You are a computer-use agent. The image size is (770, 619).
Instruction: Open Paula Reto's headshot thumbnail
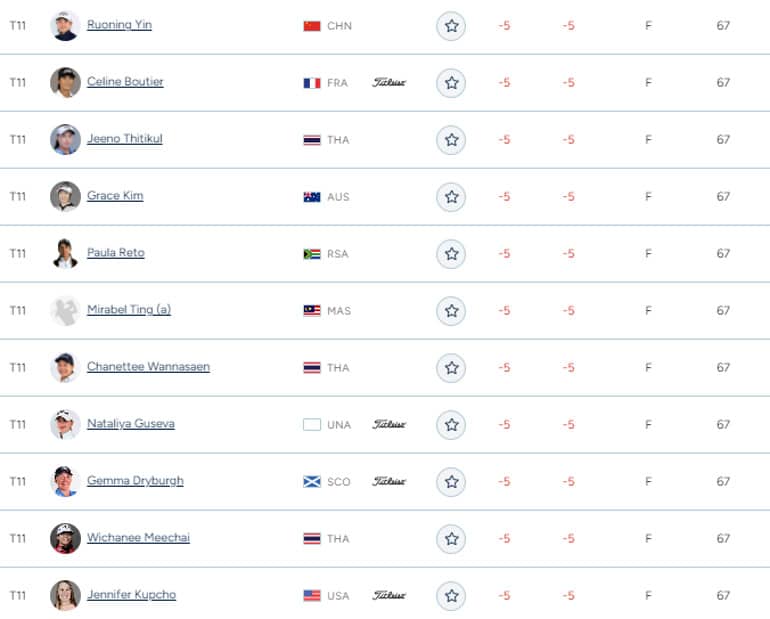[65, 253]
